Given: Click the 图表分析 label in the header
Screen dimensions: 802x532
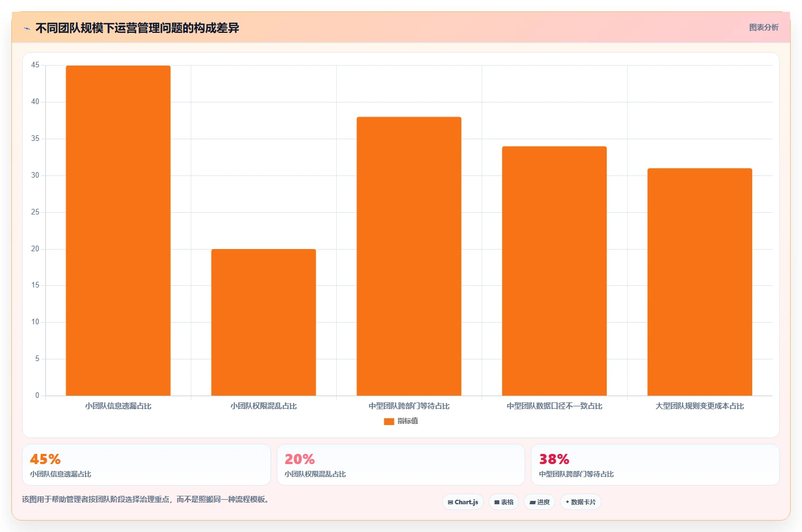Looking at the screenshot, I should [x=764, y=27].
